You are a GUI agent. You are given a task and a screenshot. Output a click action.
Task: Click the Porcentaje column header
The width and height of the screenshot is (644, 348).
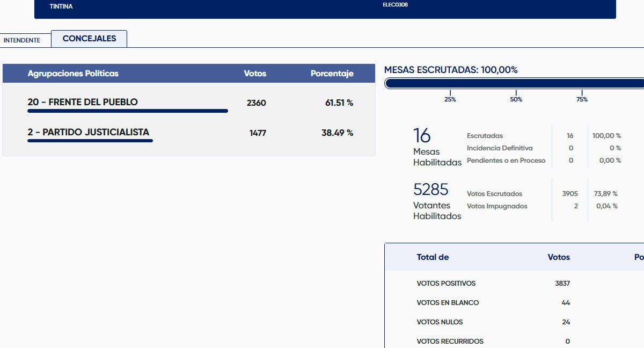pyautogui.click(x=332, y=74)
